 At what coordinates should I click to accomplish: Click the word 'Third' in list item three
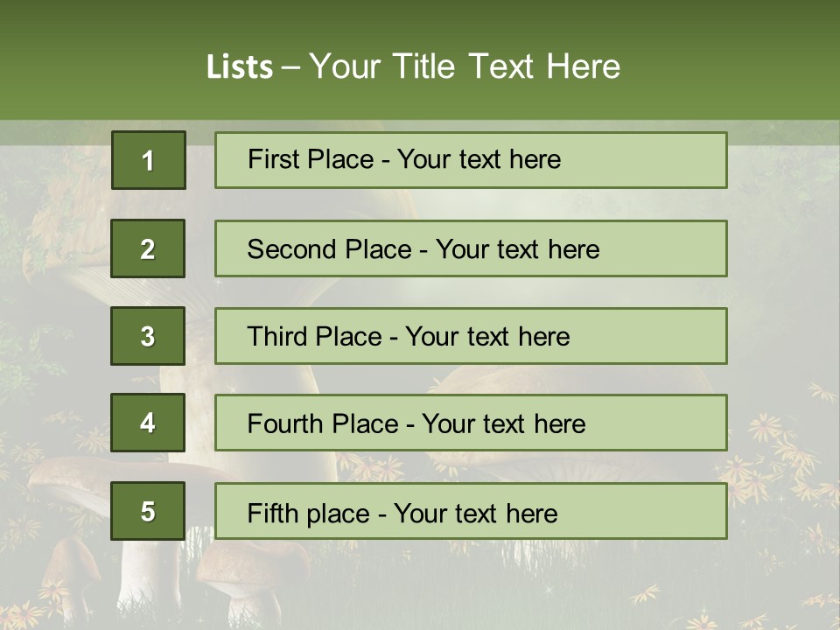[x=277, y=337]
